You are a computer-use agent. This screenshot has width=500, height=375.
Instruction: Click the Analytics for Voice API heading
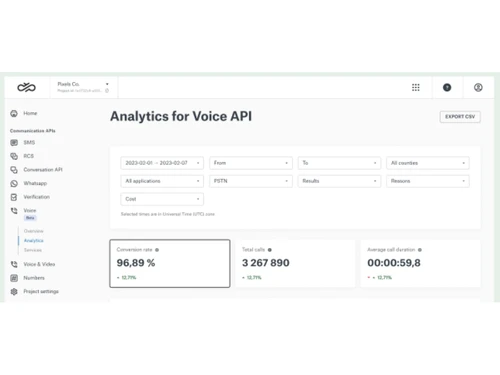(x=181, y=116)
